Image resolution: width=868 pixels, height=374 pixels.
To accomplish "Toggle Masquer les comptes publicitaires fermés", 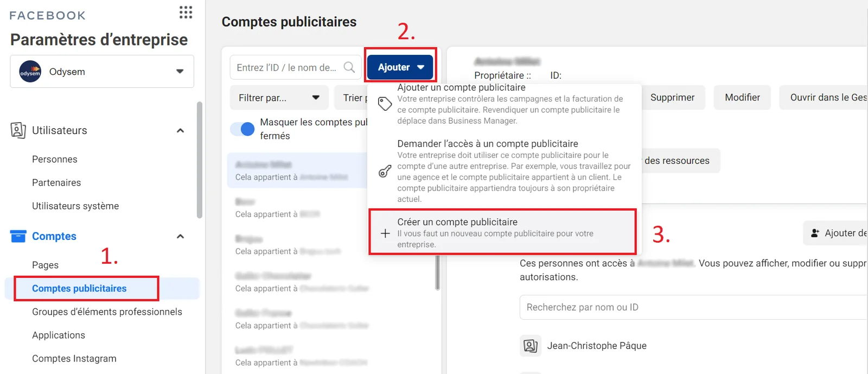I will click(242, 129).
